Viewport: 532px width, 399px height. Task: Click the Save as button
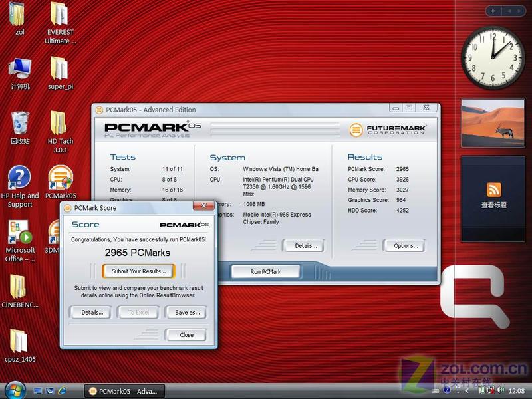pyautogui.click(x=187, y=312)
